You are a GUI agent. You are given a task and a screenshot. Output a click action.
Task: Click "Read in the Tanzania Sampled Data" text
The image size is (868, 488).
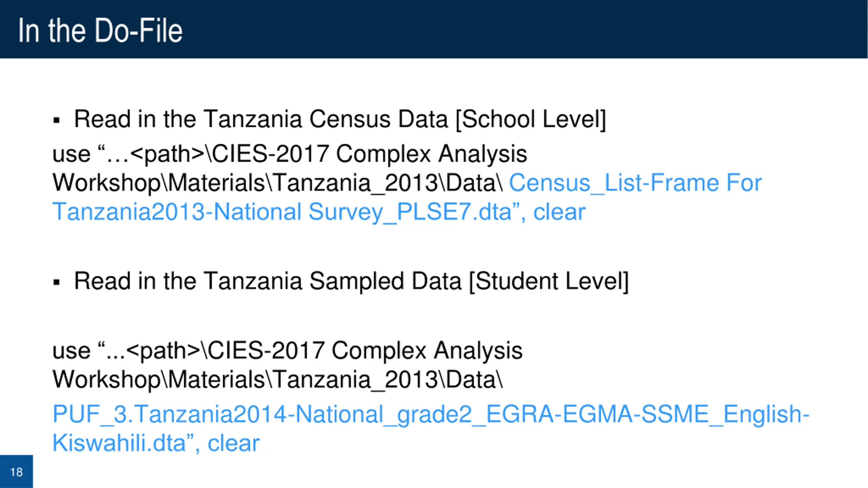coord(268,281)
